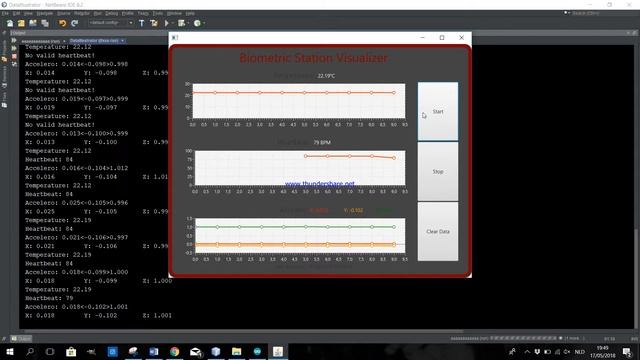Switch to the first run output tab
This screenshot has height=360, width=640.
[43, 41]
